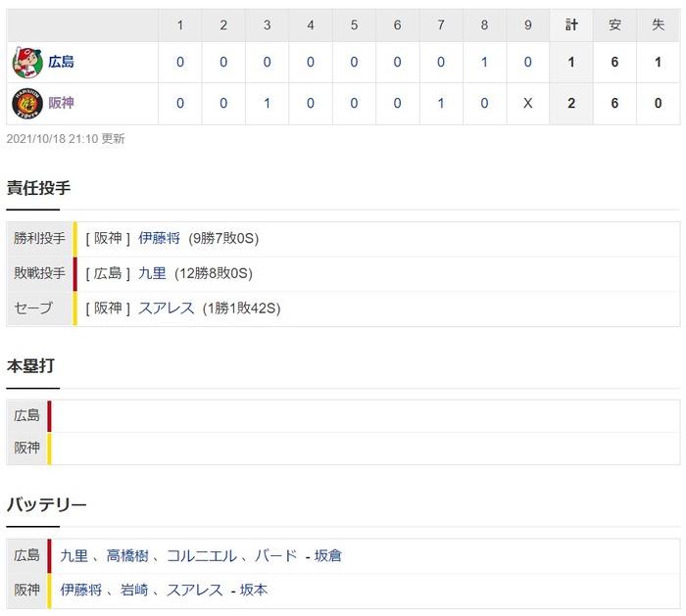The height and width of the screenshot is (616, 686).
Task: Select バード in Hiroshima battery list
Action: pos(276,556)
